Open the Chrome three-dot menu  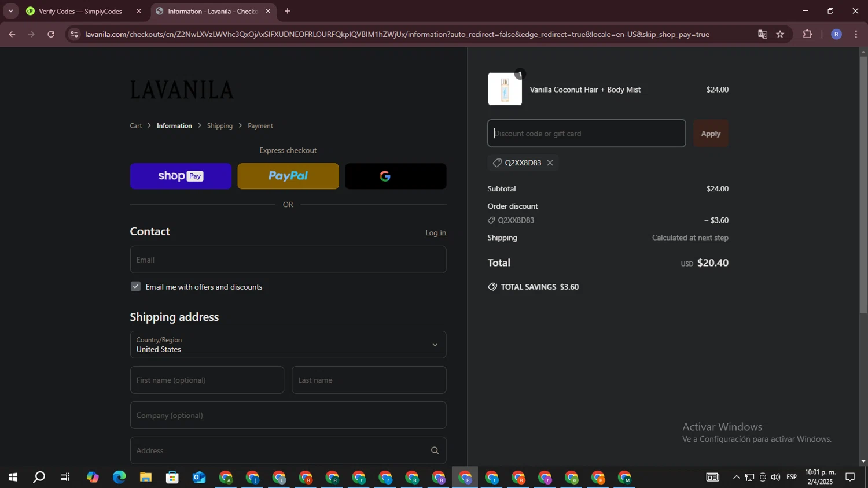coord(856,34)
